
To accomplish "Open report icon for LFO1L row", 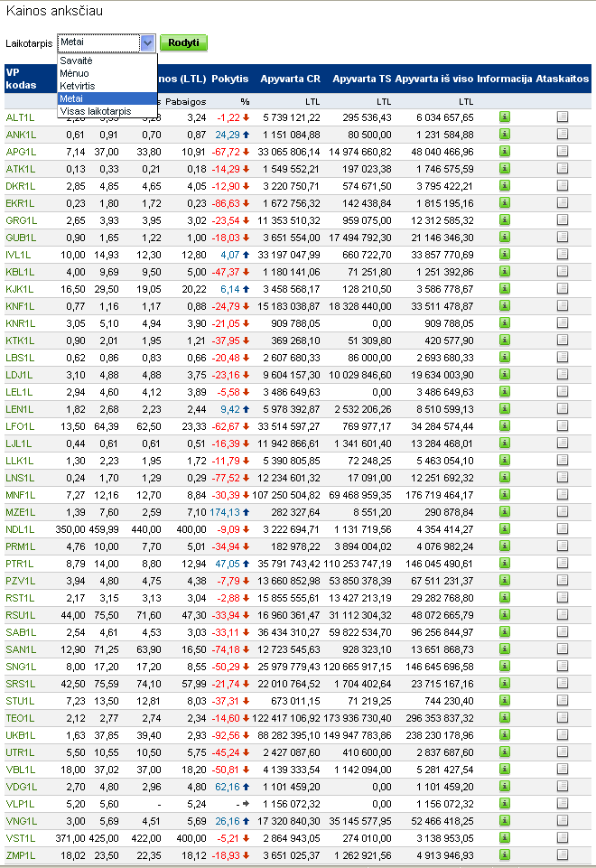I will [563, 425].
